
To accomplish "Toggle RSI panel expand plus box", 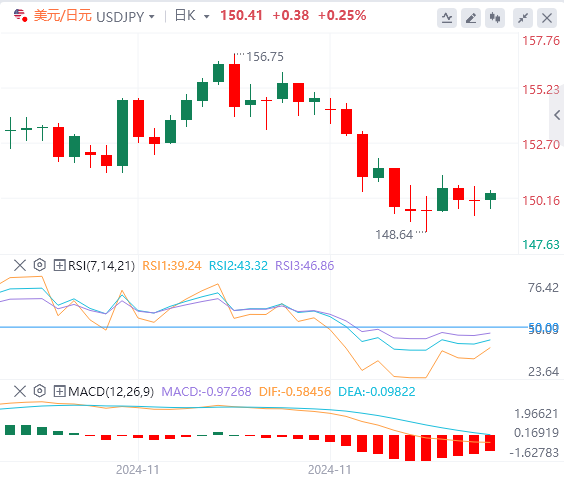I will click(x=59, y=265).
